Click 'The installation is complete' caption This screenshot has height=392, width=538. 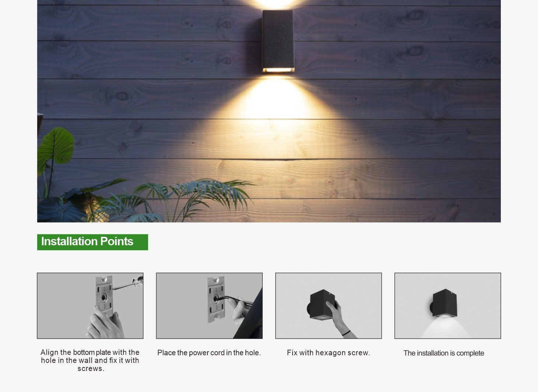444,353
